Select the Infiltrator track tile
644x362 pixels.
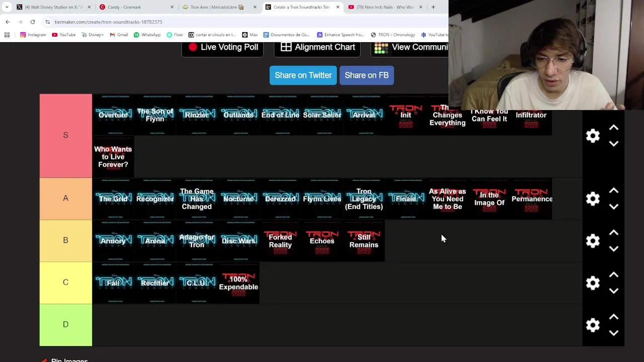531,115
